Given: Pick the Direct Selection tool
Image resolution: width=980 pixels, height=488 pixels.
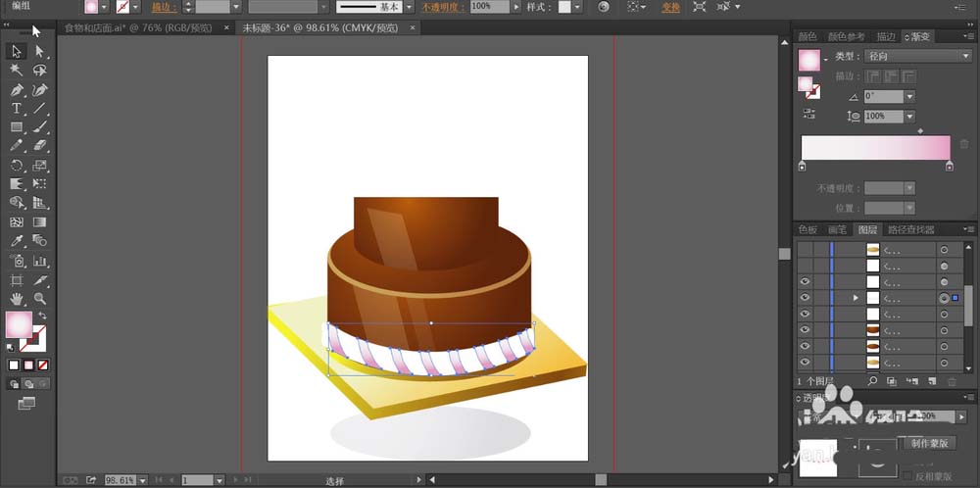Looking at the screenshot, I should 40,52.
